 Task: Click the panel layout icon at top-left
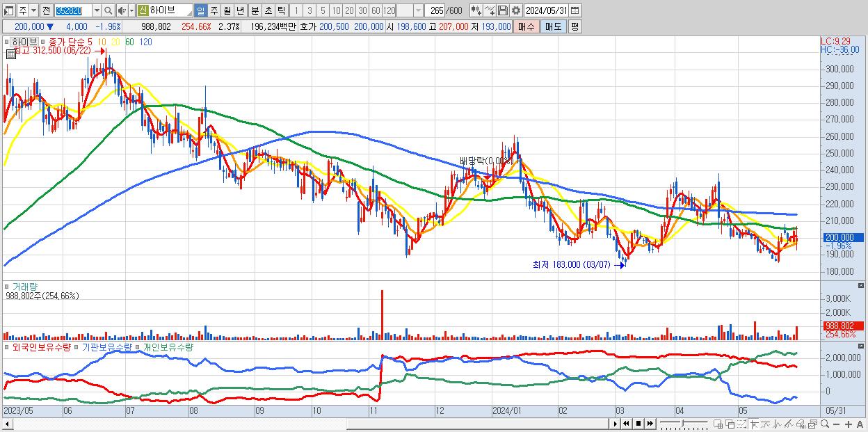tap(9, 10)
